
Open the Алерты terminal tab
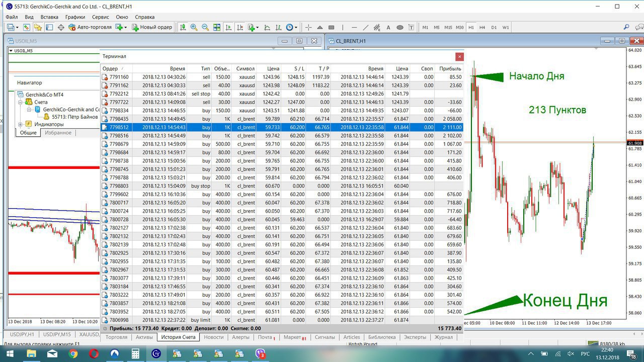(x=240, y=337)
